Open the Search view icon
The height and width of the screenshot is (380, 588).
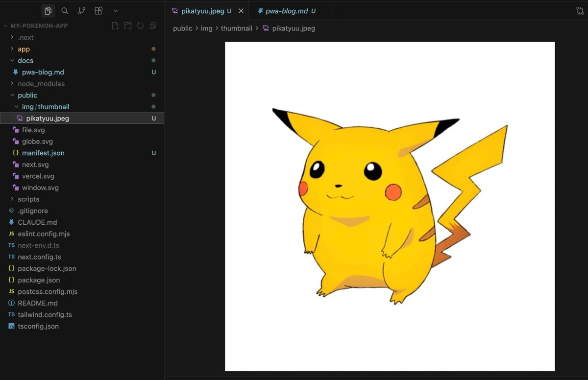point(65,11)
